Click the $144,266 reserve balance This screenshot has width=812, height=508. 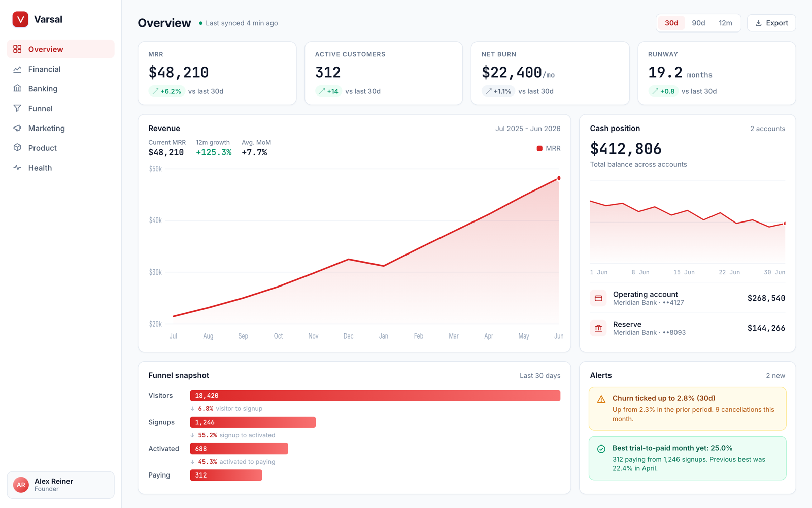point(766,328)
